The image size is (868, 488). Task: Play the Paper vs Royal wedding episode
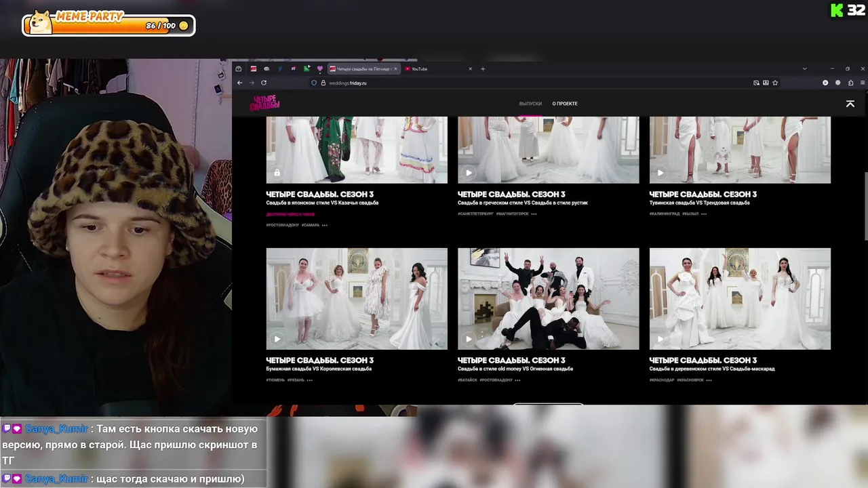(277, 339)
